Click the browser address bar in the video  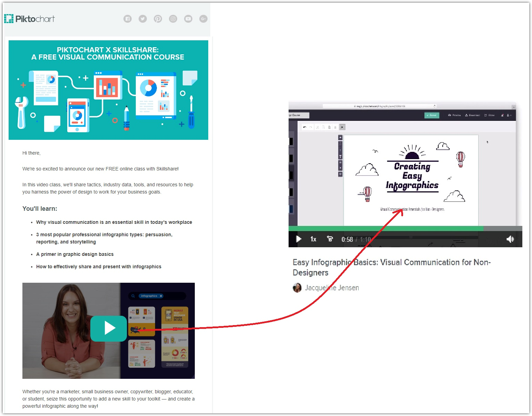(380, 106)
